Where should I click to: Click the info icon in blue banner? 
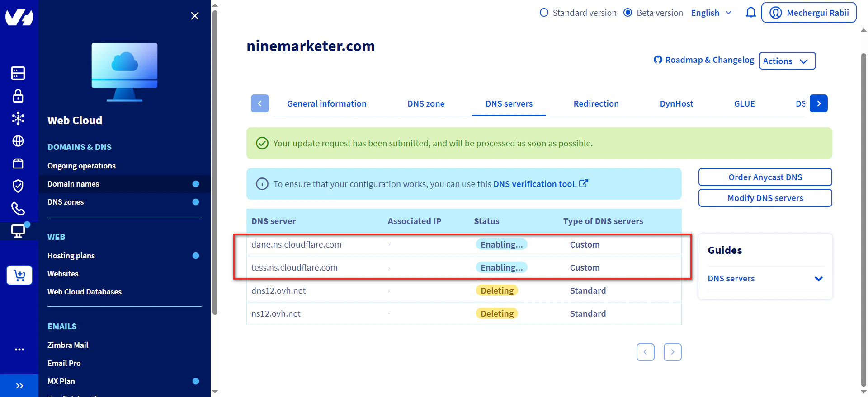(262, 184)
